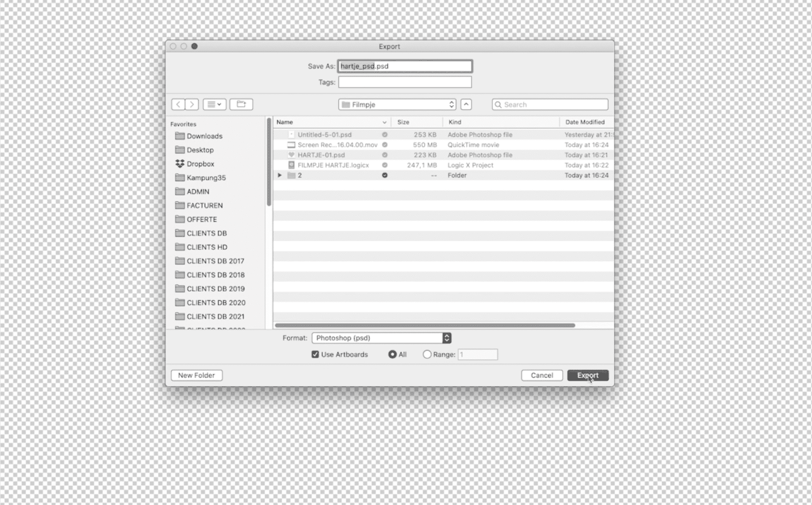The image size is (812, 505).
Task: Open the FACTUREN folder in sidebar
Action: point(199,206)
